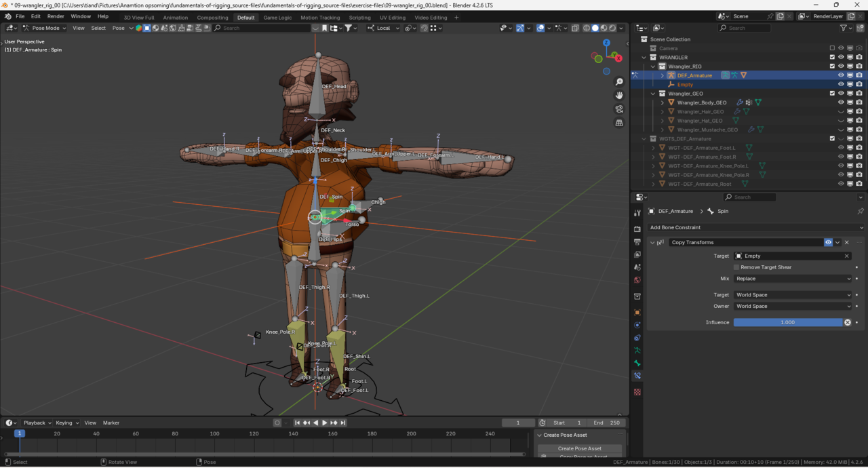Click the play animation button
This screenshot has width=868, height=468.
[325, 423]
